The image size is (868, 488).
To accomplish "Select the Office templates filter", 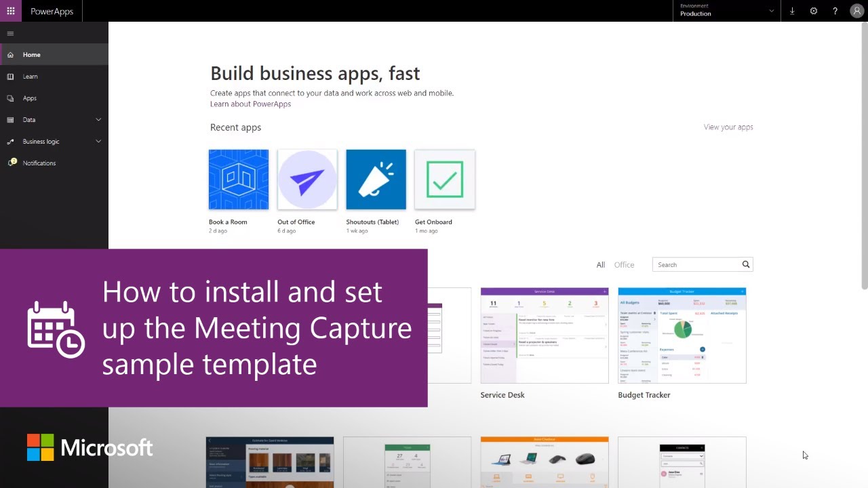I will tap(624, 265).
